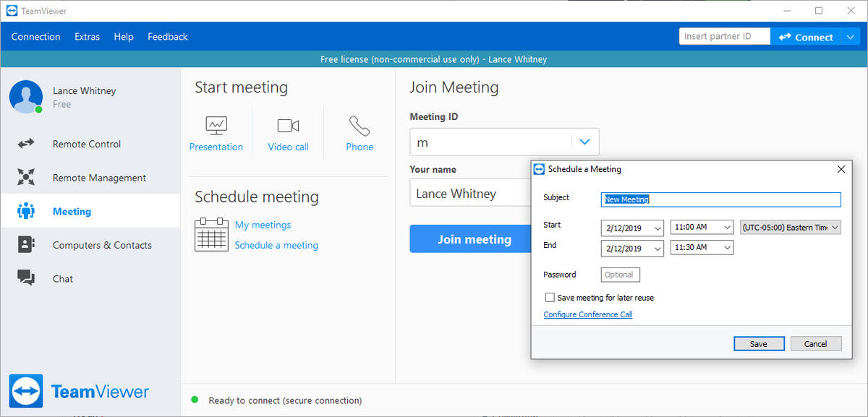The image size is (868, 417).
Task: Click Cancel in Schedule a Meeting dialog
Action: click(x=816, y=344)
